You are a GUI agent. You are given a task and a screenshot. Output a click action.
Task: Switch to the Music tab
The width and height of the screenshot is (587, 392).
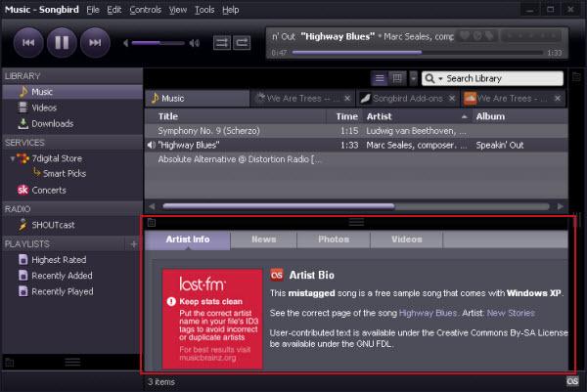click(x=197, y=99)
